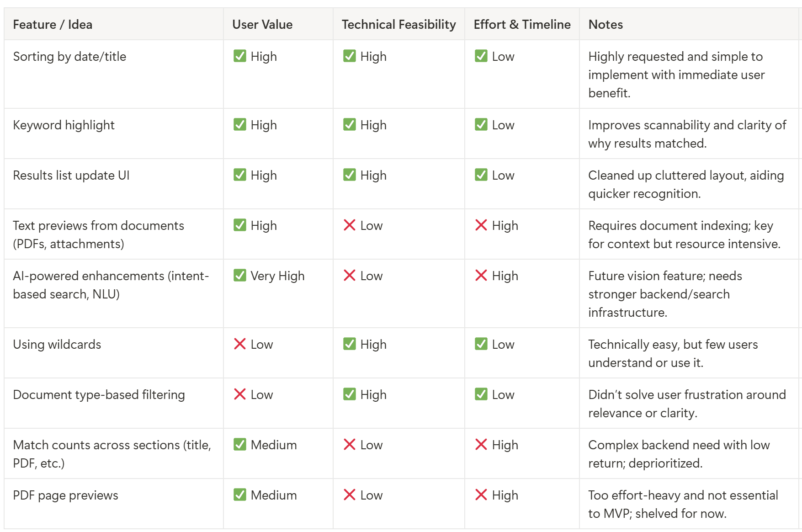The width and height of the screenshot is (802, 532).
Task: Click the PDF page previews feature cell
Action: pyautogui.click(x=114, y=504)
